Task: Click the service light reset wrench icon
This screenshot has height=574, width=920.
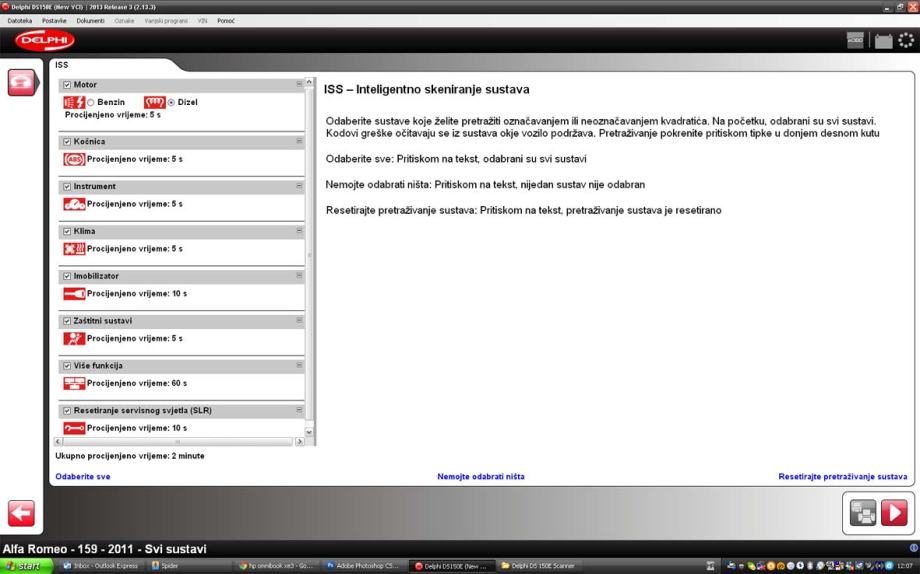Action: pos(74,428)
